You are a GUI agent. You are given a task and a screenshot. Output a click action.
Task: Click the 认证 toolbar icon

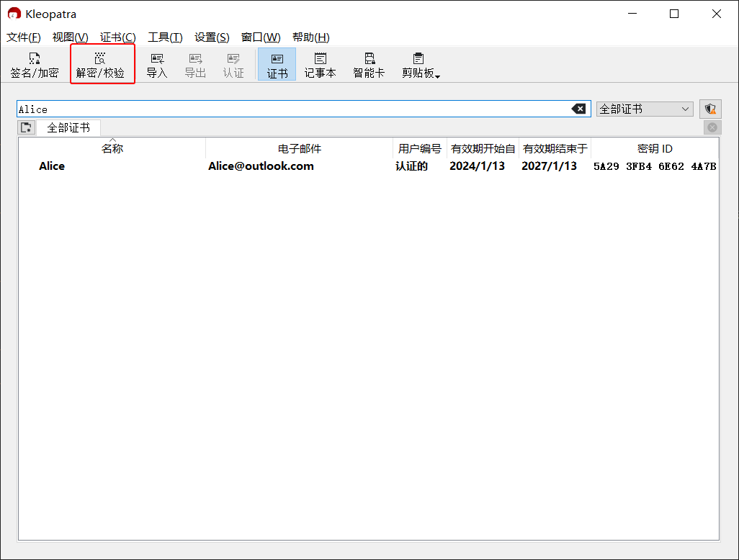pos(233,65)
